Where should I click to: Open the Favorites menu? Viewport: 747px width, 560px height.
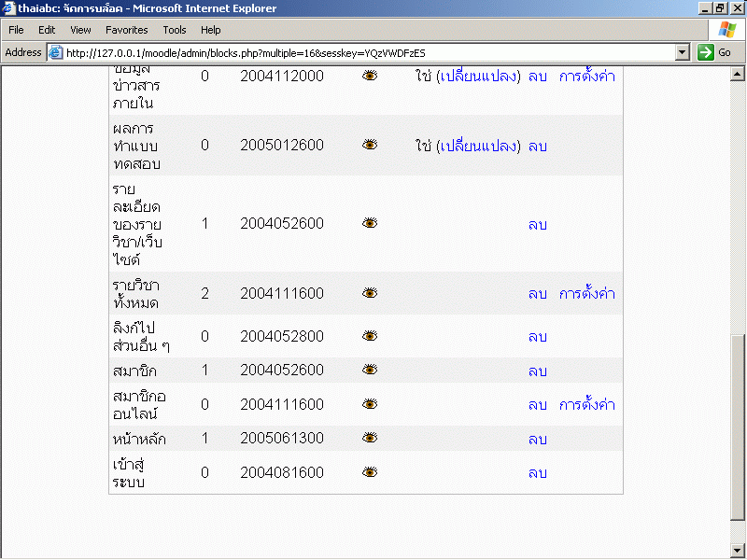[126, 30]
